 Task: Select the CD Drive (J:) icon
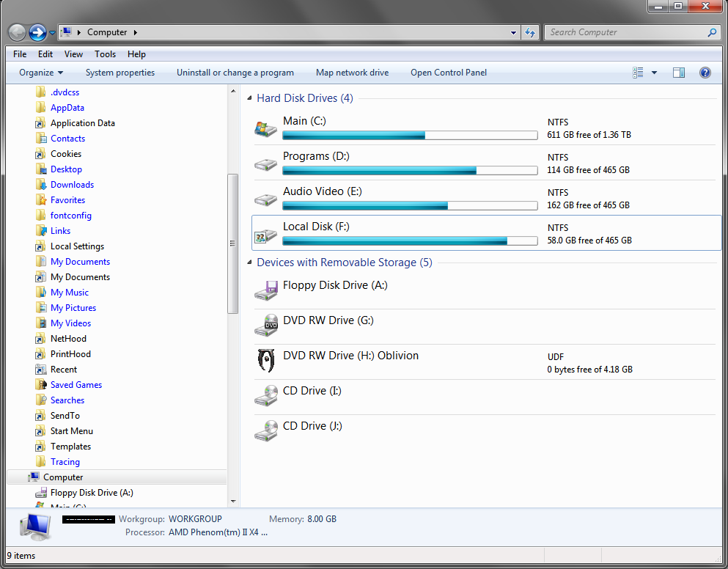[265, 431]
